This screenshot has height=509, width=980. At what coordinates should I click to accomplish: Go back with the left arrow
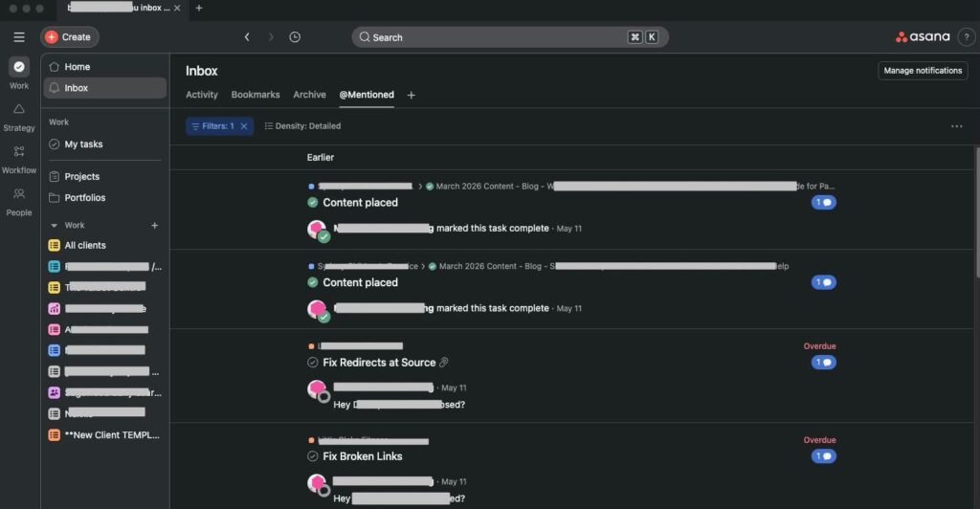click(x=247, y=37)
